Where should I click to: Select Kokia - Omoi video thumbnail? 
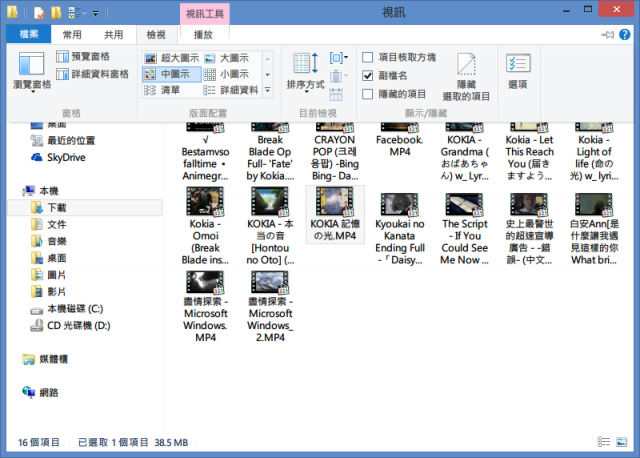pos(205,201)
